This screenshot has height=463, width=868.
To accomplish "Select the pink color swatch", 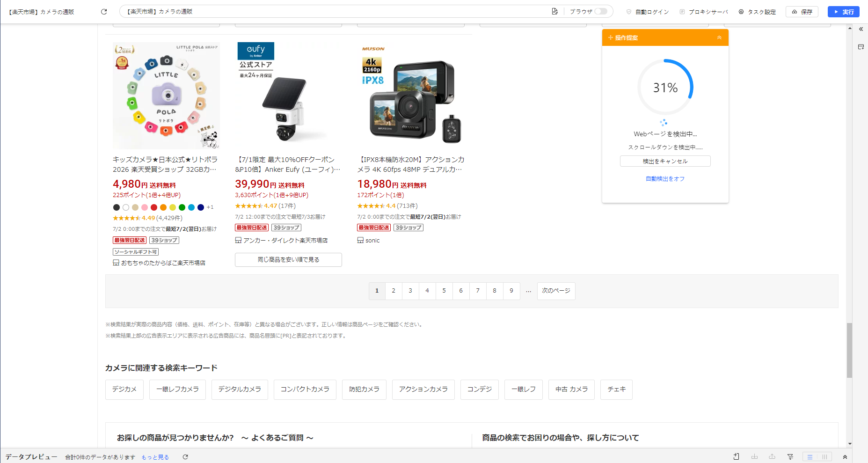I will [145, 207].
